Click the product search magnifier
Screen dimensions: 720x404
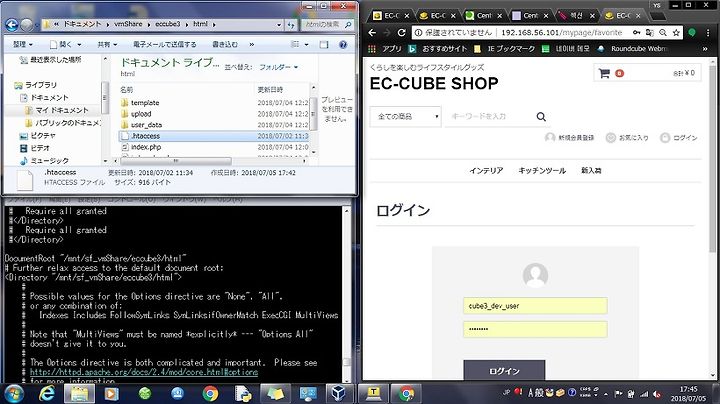pyautogui.click(x=541, y=117)
